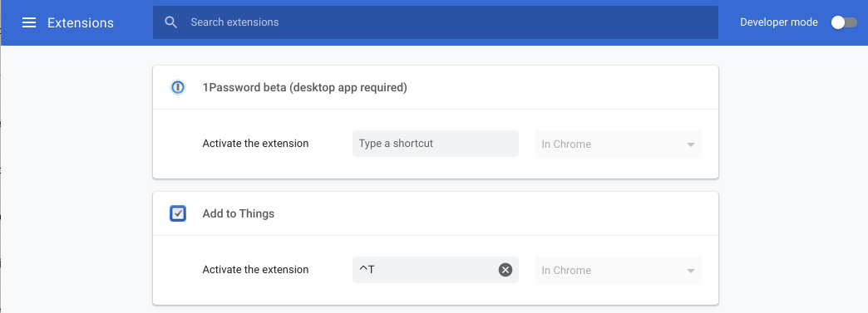This screenshot has height=313, width=868.
Task: Click the dropdown arrow in the Add to Things row
Action: tap(691, 271)
